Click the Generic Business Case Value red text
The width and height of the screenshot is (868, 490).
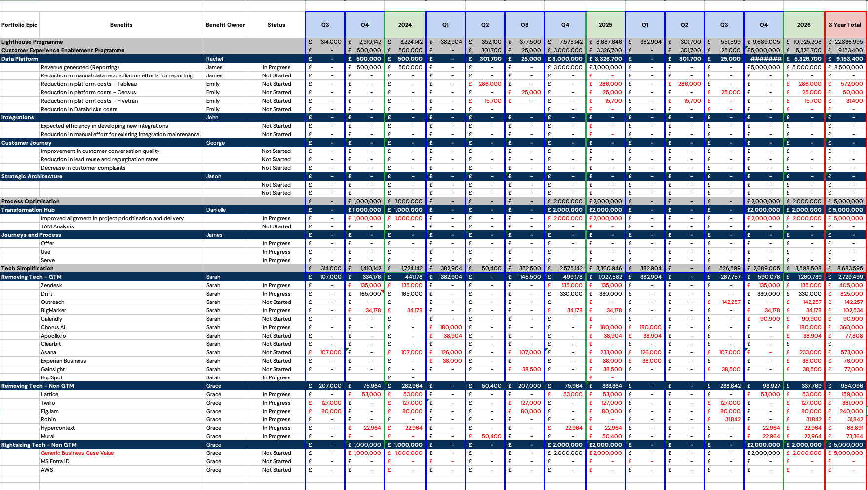pyautogui.click(x=77, y=453)
